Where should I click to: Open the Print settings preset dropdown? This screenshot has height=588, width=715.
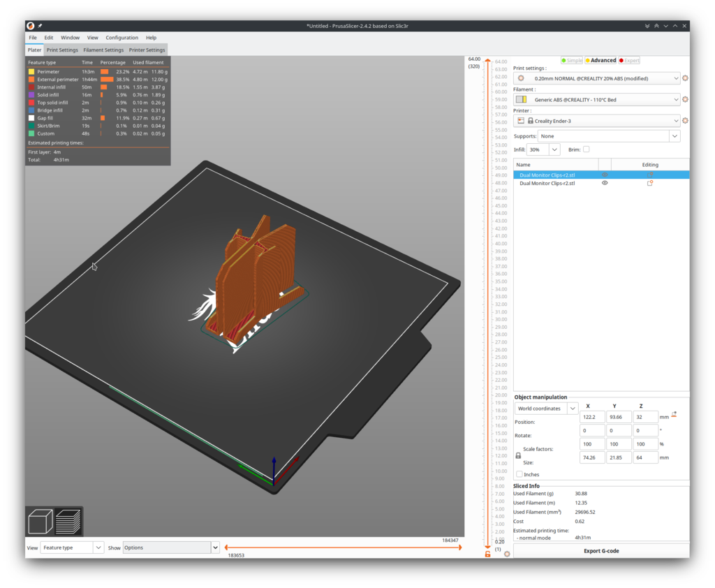(x=597, y=78)
